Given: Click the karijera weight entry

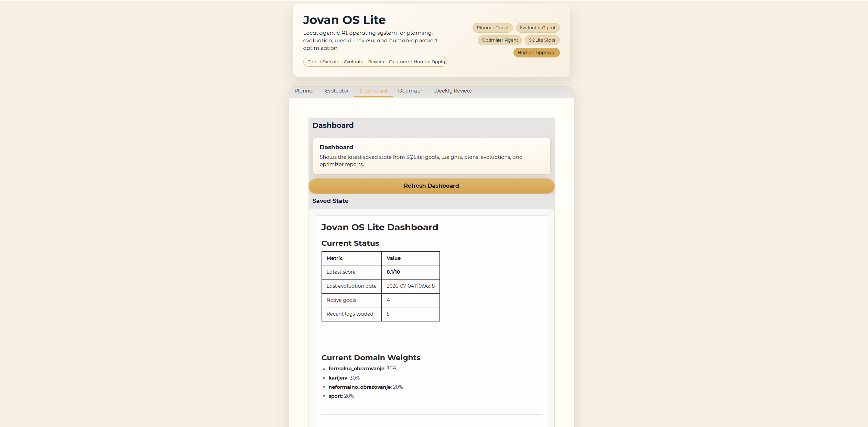Looking at the screenshot, I should [x=344, y=378].
